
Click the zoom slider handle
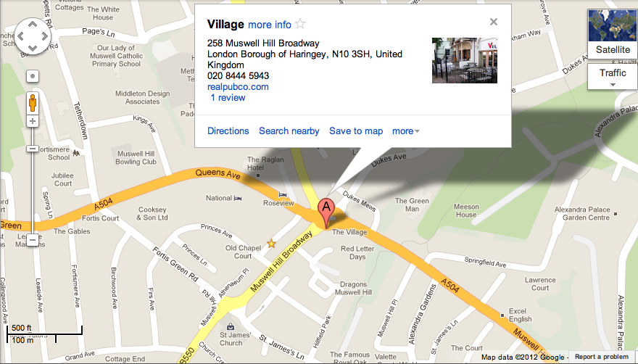point(33,149)
